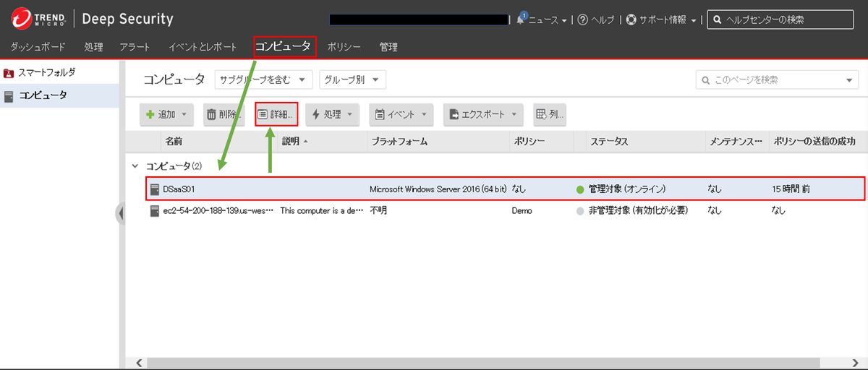This screenshot has height=370, width=868.
Task: Open the columns (列...) settings button
Action: [549, 114]
